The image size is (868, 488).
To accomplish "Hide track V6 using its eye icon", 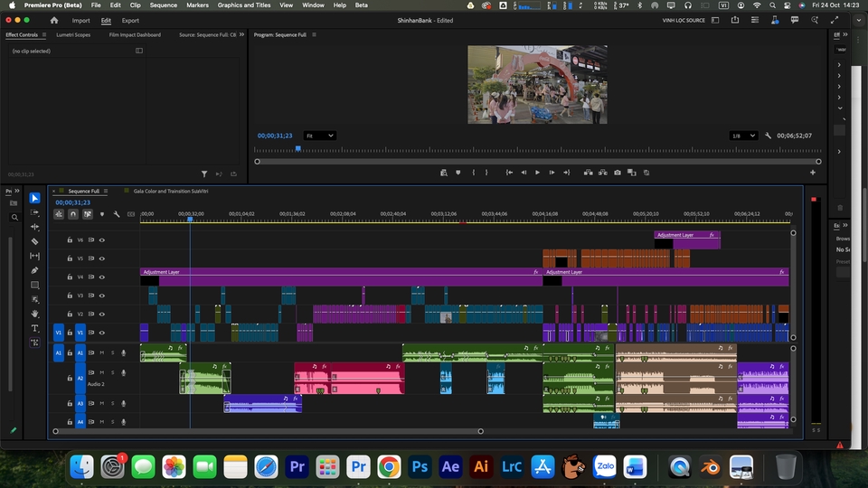I will pos(101,240).
